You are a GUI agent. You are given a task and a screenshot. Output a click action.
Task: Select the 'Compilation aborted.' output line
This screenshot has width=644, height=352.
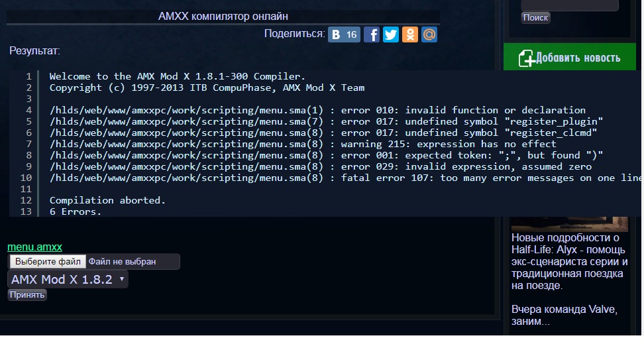pos(107,200)
